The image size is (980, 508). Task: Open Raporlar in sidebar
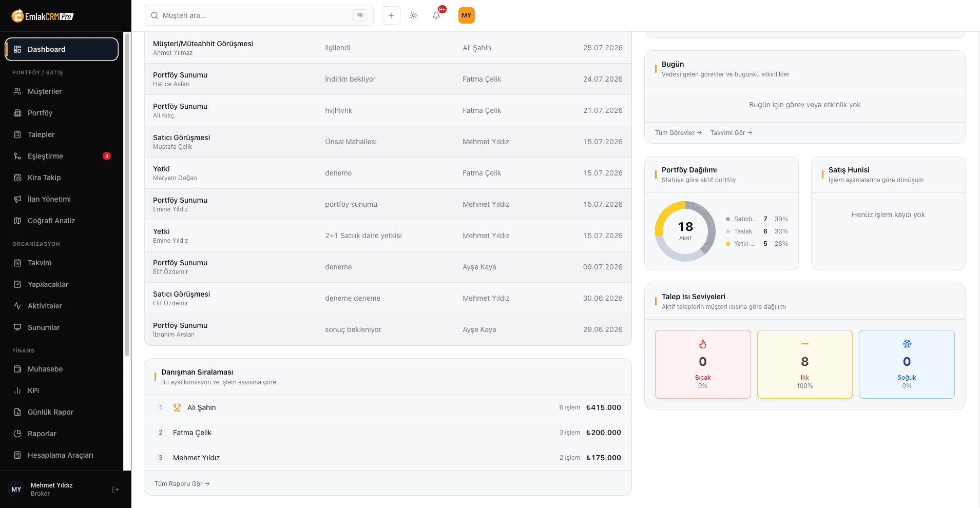62,434
